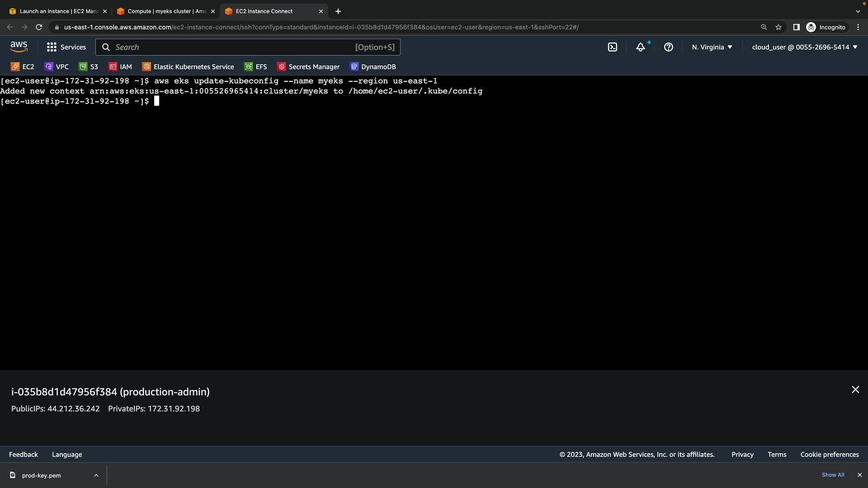Switch to Launch an instance tab
Image resolution: width=868 pixels, height=488 pixels.
[58, 11]
